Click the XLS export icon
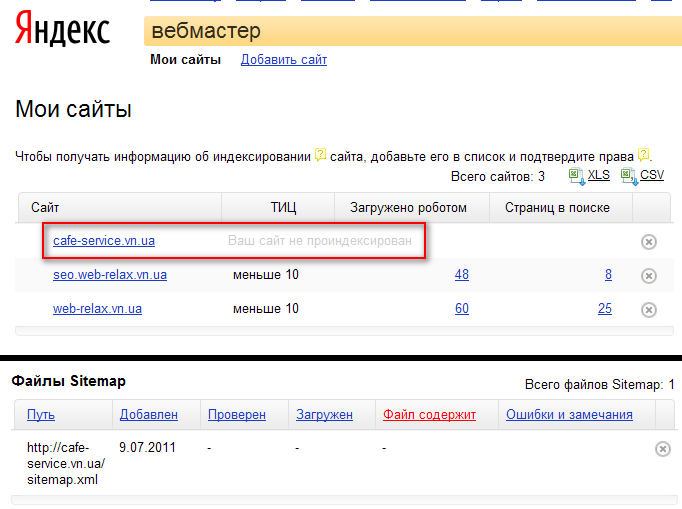Screen dimensions: 682x509 tap(577, 176)
